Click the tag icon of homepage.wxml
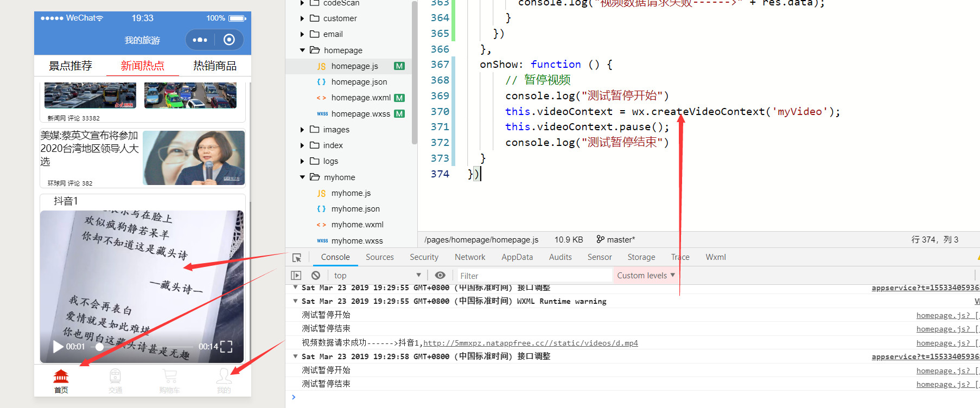This screenshot has height=408, width=980. [x=321, y=98]
